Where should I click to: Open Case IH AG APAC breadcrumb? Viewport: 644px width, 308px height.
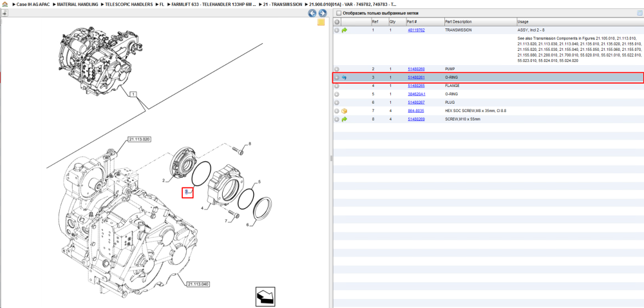pyautogui.click(x=32, y=4)
